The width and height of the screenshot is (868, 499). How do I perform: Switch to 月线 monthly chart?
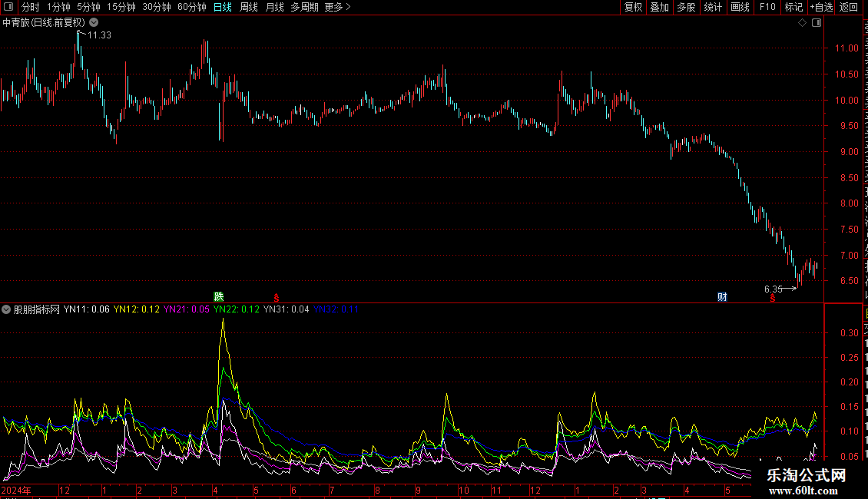(x=274, y=7)
